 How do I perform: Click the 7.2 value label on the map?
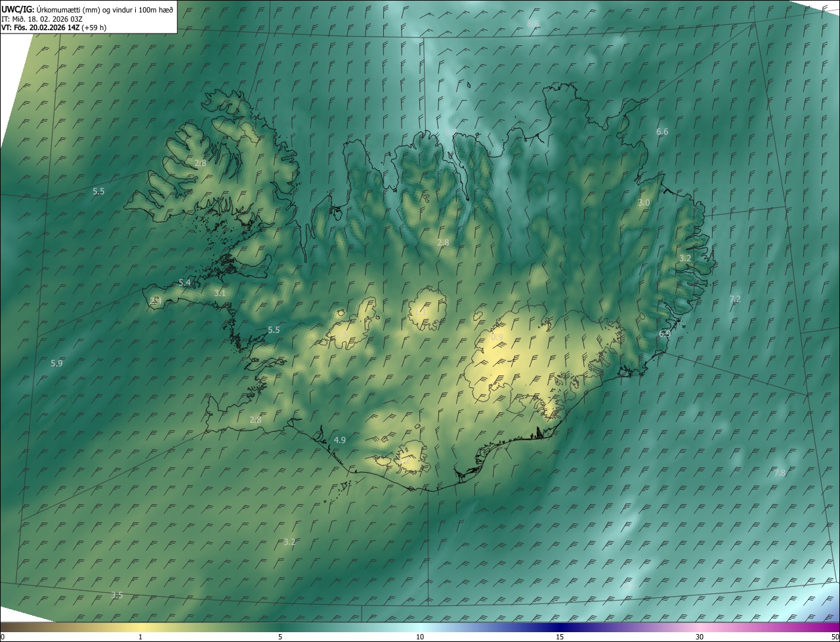pyautogui.click(x=735, y=299)
